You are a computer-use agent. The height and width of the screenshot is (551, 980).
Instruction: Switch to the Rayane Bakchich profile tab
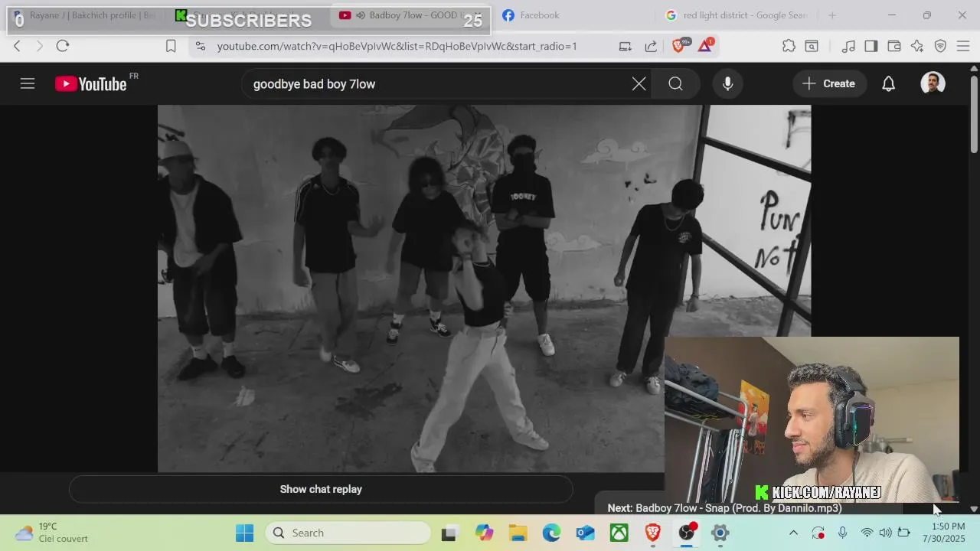click(84, 15)
